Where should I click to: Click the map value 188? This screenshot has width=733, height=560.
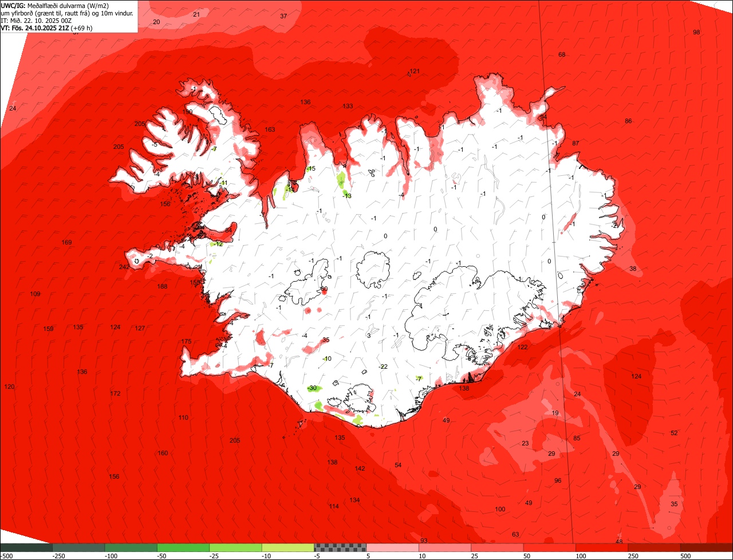click(163, 286)
